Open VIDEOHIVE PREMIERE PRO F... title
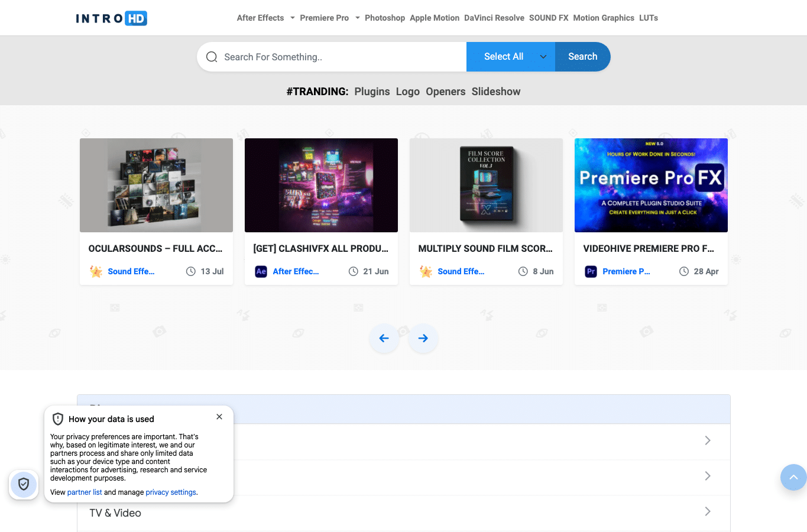The image size is (807, 532). click(x=649, y=249)
